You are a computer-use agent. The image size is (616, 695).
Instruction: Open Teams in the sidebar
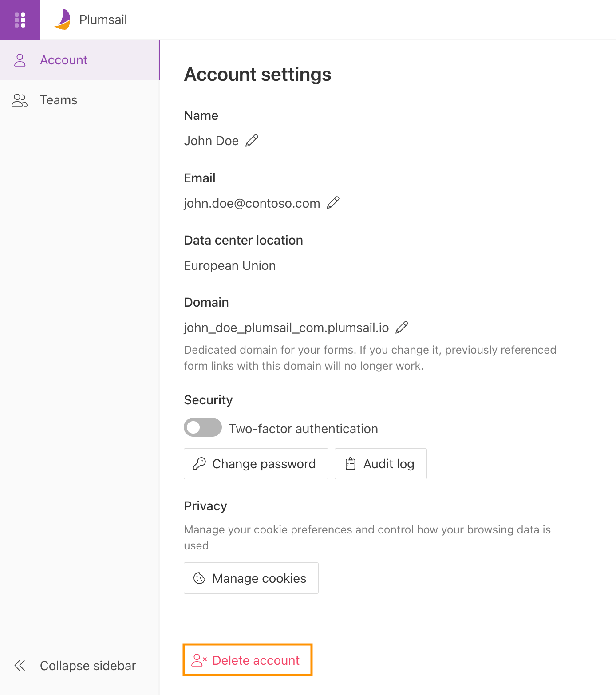tap(79, 100)
